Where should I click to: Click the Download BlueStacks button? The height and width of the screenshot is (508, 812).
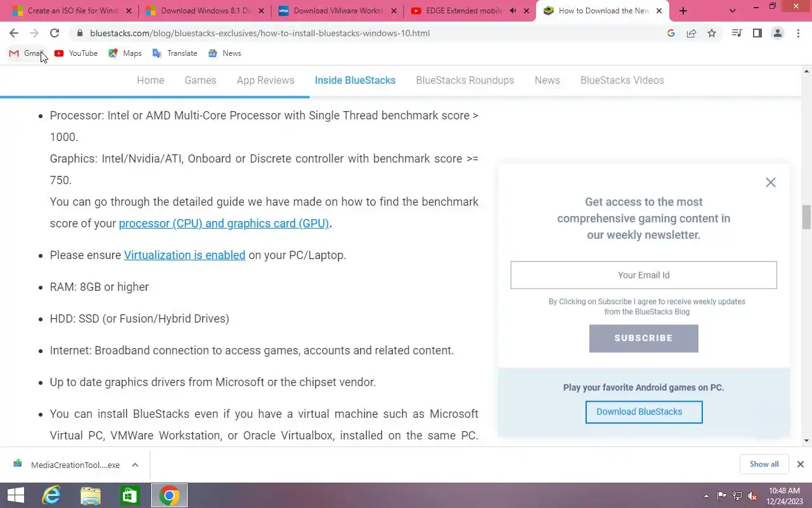tap(644, 412)
